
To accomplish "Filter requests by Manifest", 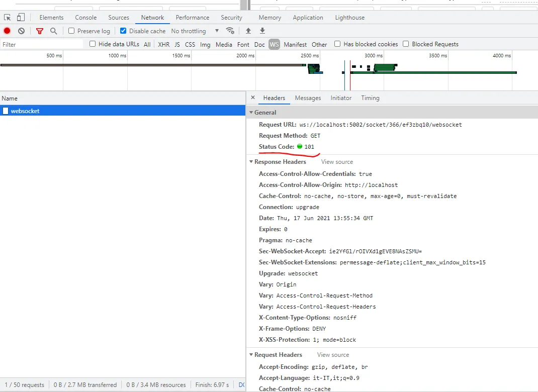I will pyautogui.click(x=296, y=44).
